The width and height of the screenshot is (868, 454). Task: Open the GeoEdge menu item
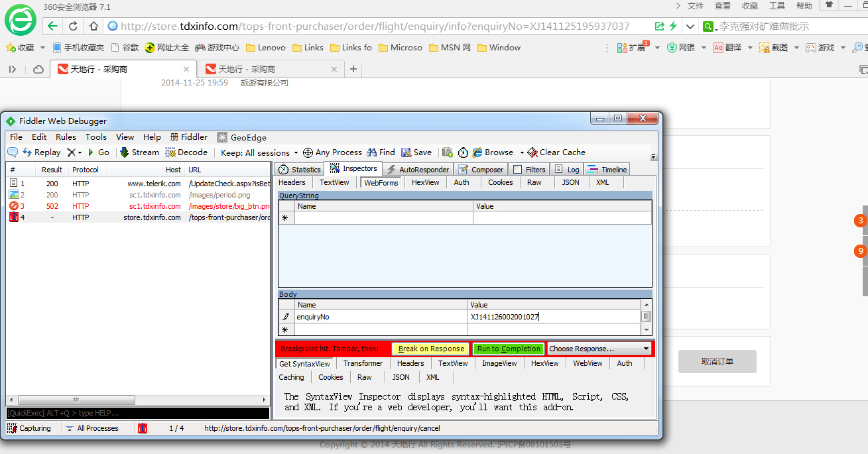coord(241,137)
